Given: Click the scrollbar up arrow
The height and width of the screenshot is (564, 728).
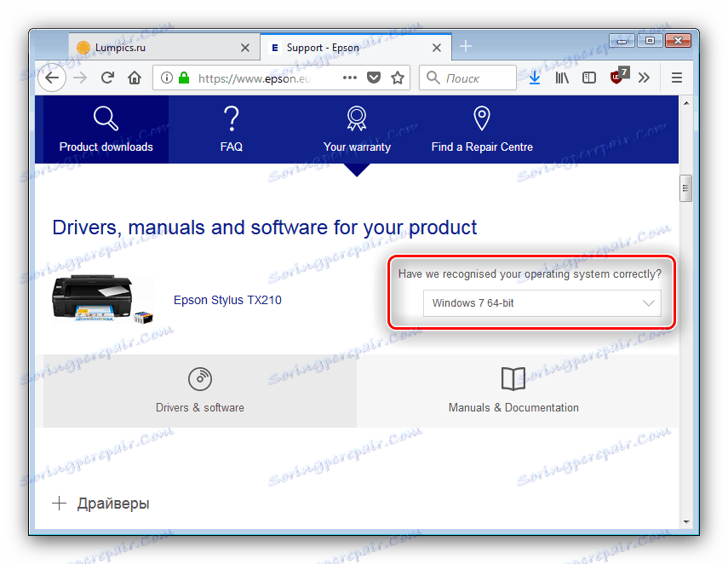Looking at the screenshot, I should click(x=686, y=103).
